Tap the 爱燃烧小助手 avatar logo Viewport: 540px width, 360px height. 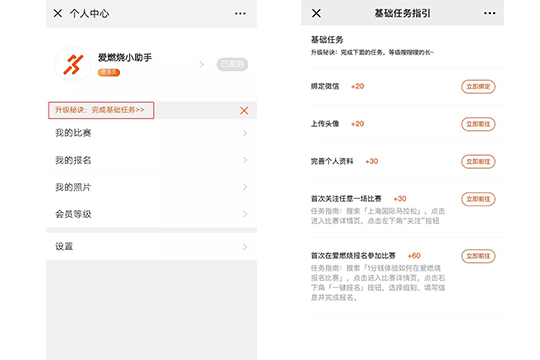pyautogui.click(x=73, y=64)
